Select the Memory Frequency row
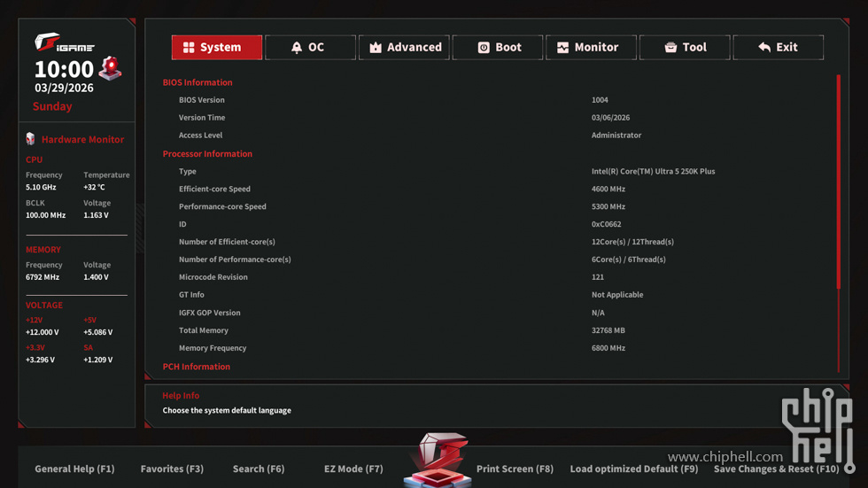The width and height of the screenshot is (868, 488). [x=492, y=348]
